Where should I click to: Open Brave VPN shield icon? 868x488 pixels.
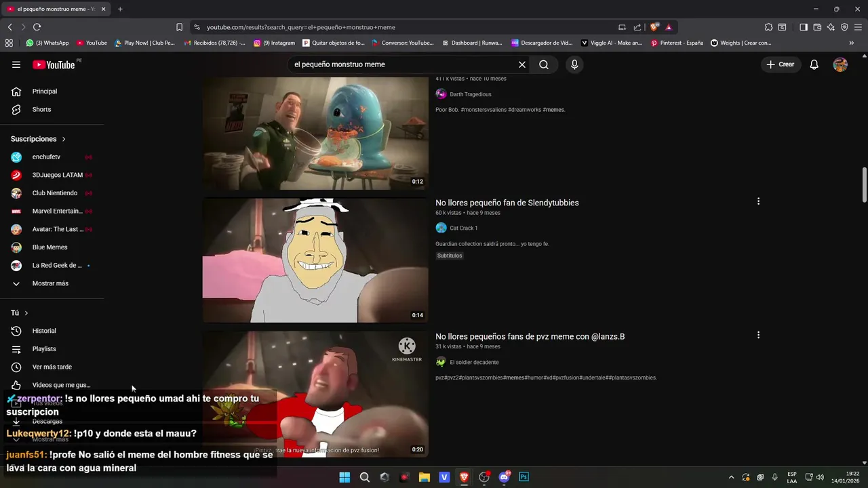click(844, 27)
